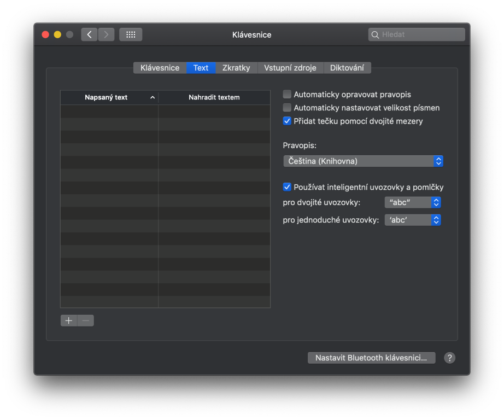
Task: Click the back navigation arrow
Action: click(x=89, y=34)
